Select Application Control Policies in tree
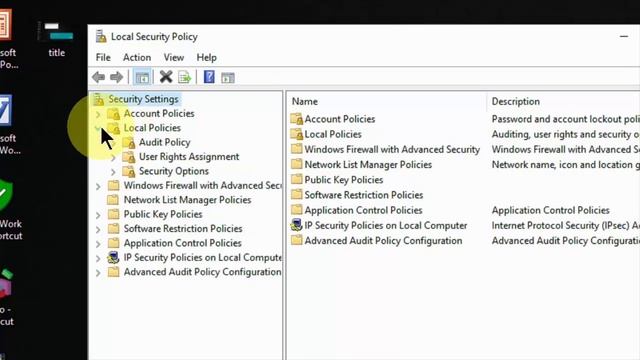640x360 pixels. click(x=182, y=243)
